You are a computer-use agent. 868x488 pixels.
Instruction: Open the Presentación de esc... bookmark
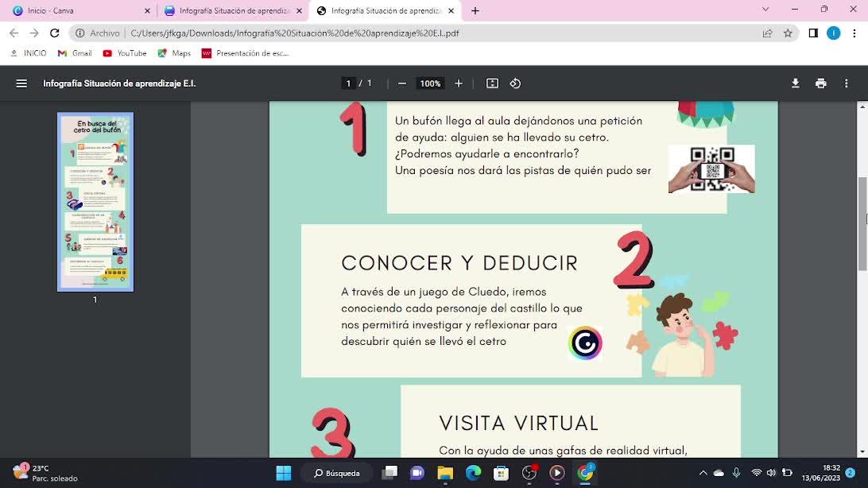coord(246,53)
